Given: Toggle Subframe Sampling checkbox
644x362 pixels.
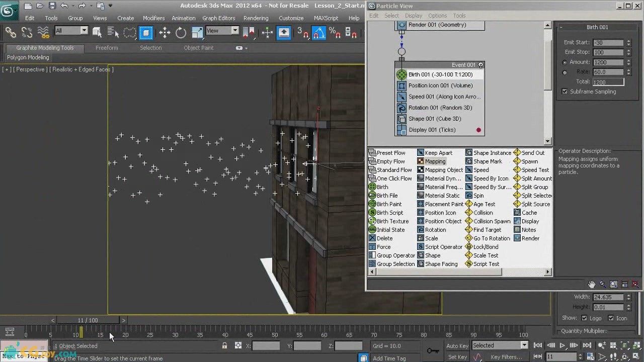Looking at the screenshot, I should (x=565, y=92).
